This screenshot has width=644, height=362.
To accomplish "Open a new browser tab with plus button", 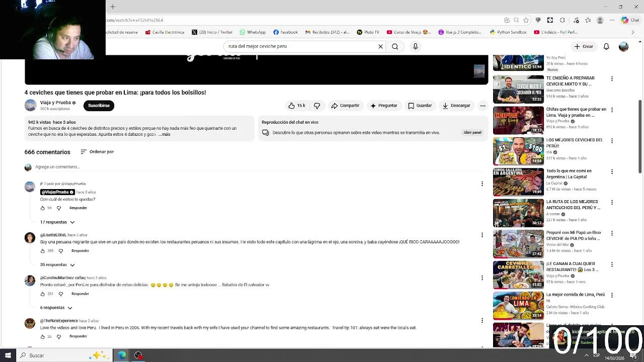I will point(113,7).
